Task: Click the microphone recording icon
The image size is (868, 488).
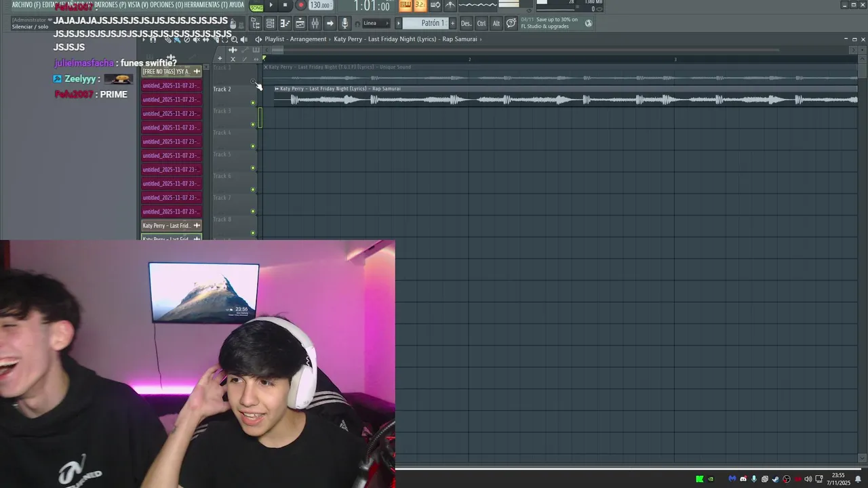Action: 345,24
